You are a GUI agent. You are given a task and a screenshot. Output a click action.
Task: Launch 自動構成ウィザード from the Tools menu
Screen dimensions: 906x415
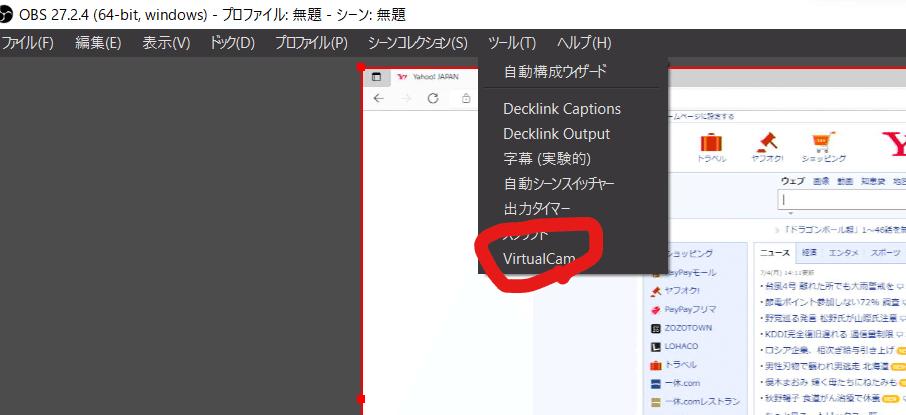pos(555,72)
